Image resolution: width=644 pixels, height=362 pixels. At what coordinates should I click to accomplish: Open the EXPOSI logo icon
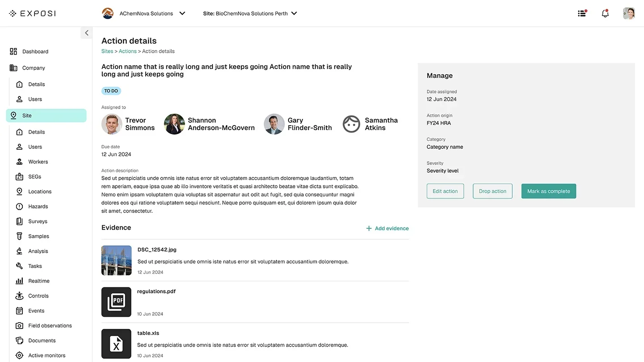[12, 13]
